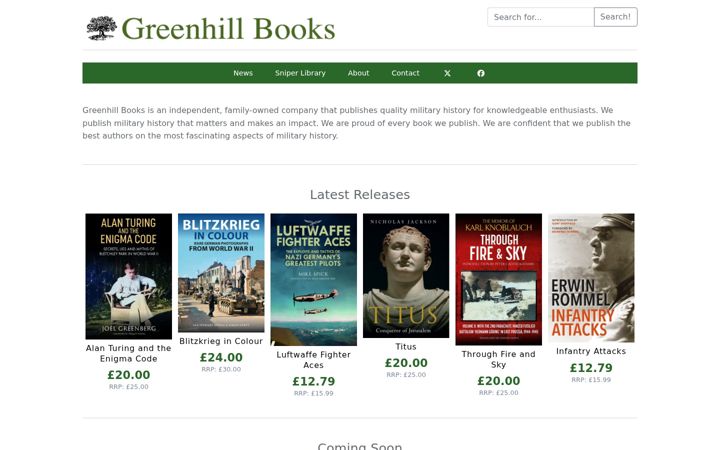
Task: Open the Infantry Attacks book cover
Action: 591,278
